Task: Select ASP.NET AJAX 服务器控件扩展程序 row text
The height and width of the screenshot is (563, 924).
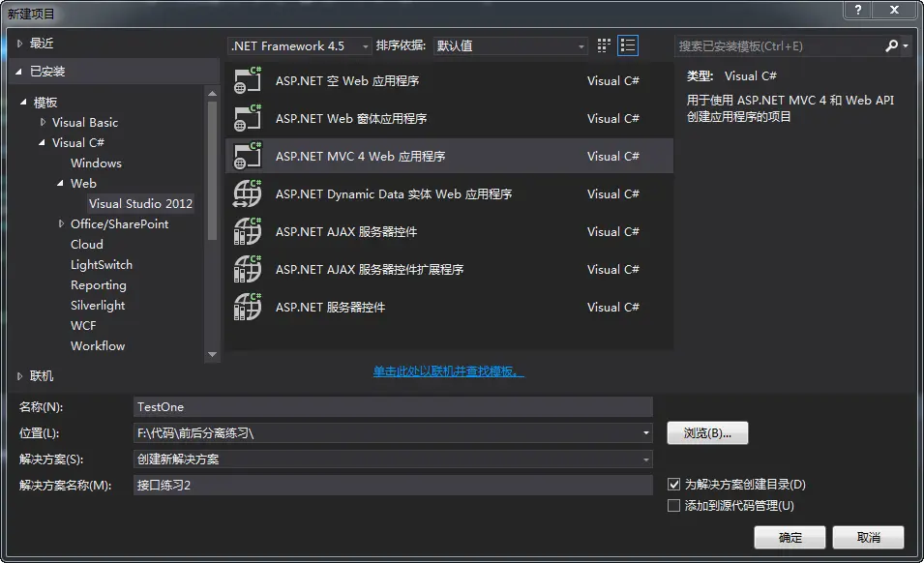Action: pyautogui.click(x=370, y=269)
